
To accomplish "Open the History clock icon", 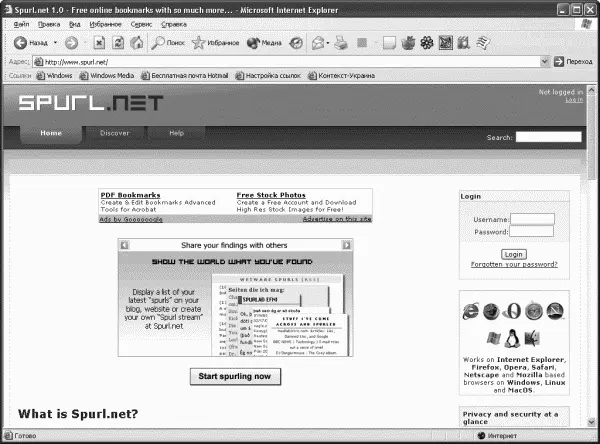I will 296,43.
